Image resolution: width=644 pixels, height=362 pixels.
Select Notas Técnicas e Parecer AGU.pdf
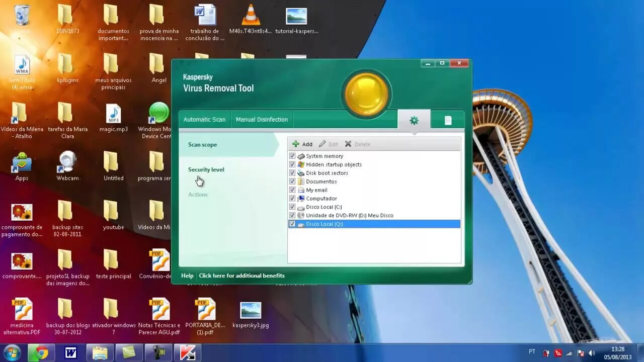(159, 317)
